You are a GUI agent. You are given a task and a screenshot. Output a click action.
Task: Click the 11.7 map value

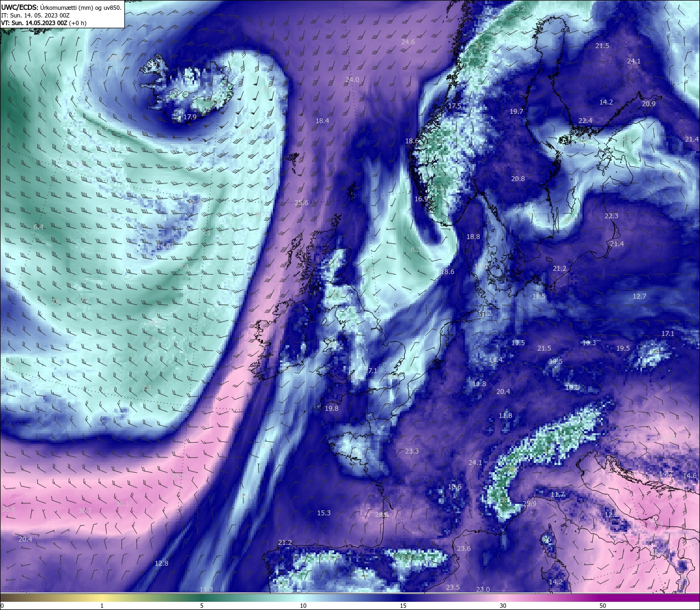pyautogui.click(x=557, y=495)
